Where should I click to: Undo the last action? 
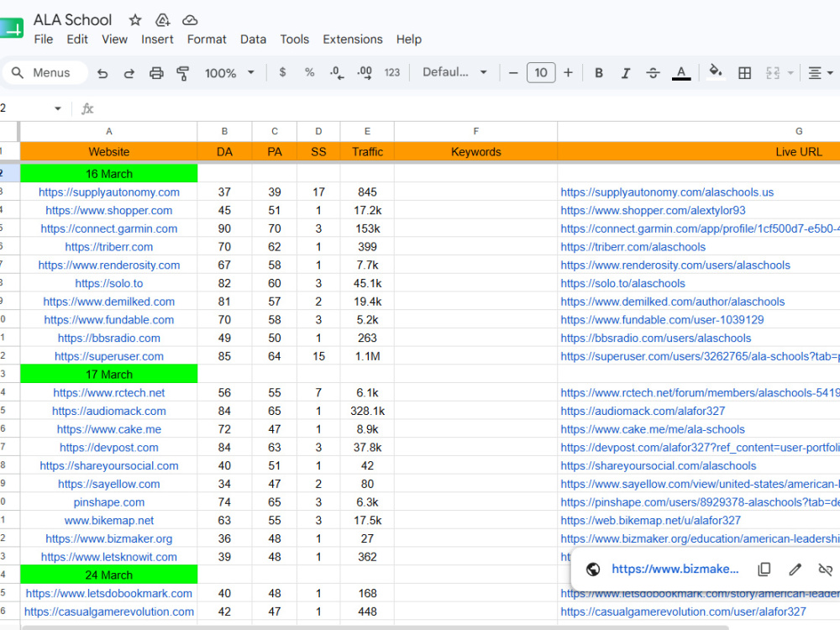point(102,73)
